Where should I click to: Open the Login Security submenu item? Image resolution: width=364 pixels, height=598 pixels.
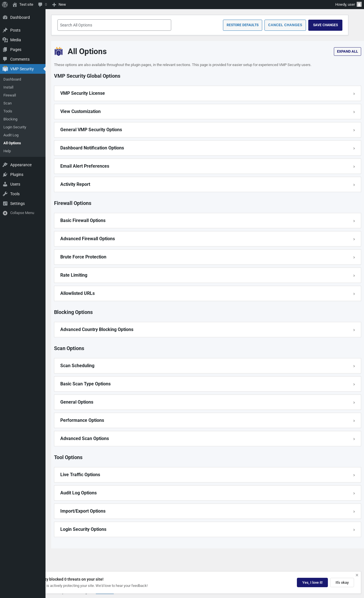pyautogui.click(x=23, y=127)
